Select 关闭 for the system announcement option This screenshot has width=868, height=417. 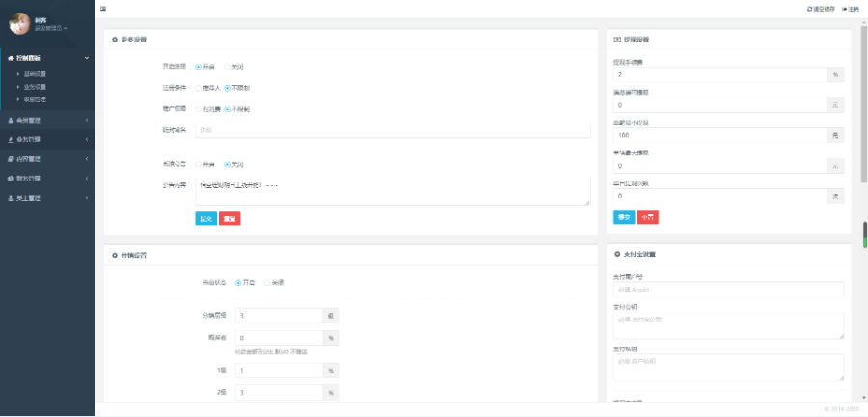click(x=227, y=164)
